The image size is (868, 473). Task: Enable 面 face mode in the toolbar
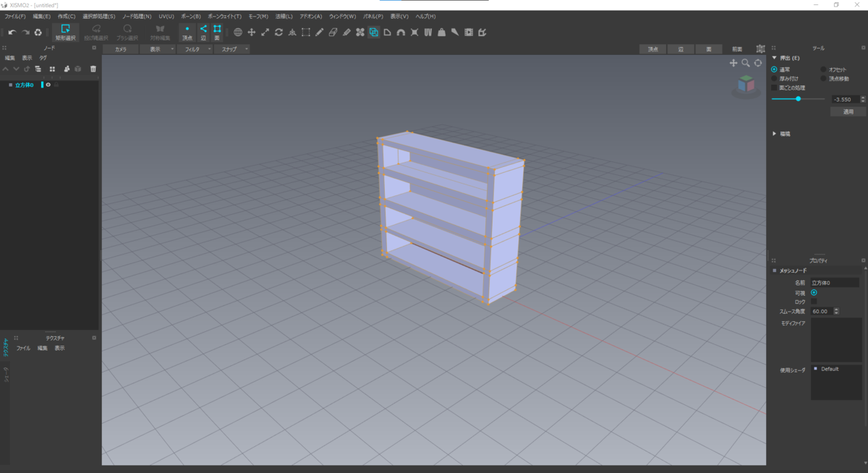point(216,32)
